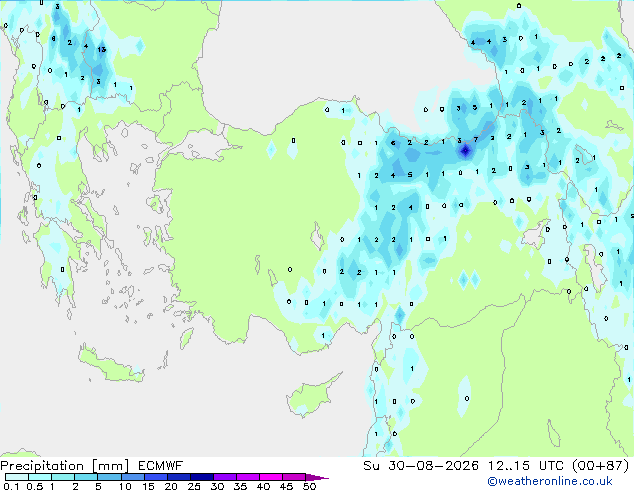Screen dimensions: 634x490
Task: Select the lightest cyan 0.1 mm legend swatch
Action: [x=17, y=477]
